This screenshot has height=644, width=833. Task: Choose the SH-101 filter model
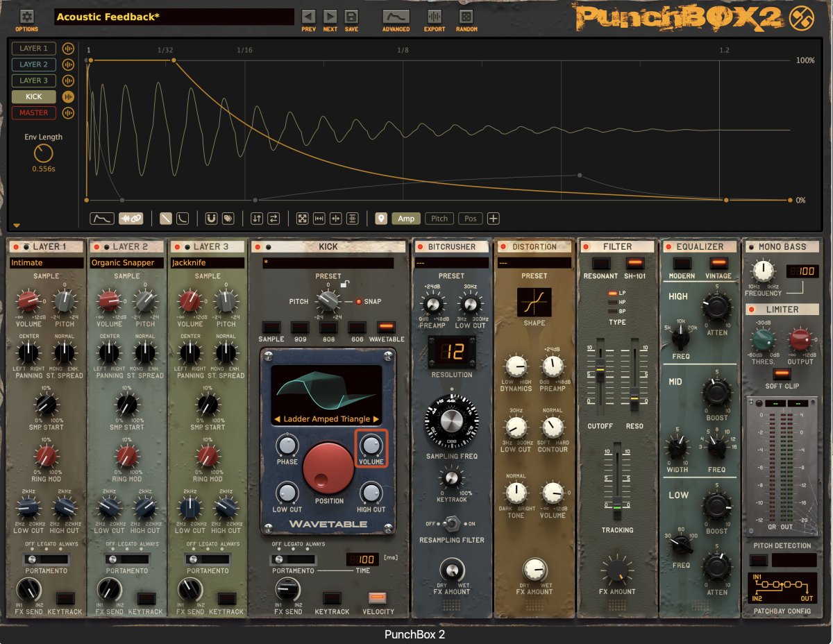click(x=634, y=263)
